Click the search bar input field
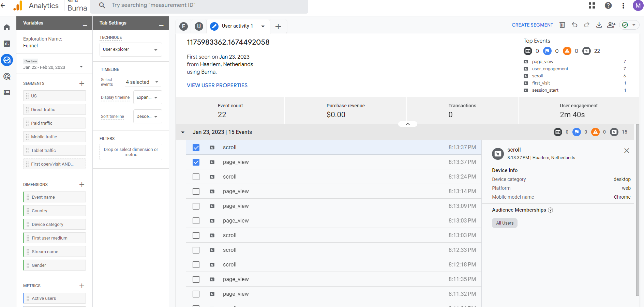 click(x=205, y=5)
